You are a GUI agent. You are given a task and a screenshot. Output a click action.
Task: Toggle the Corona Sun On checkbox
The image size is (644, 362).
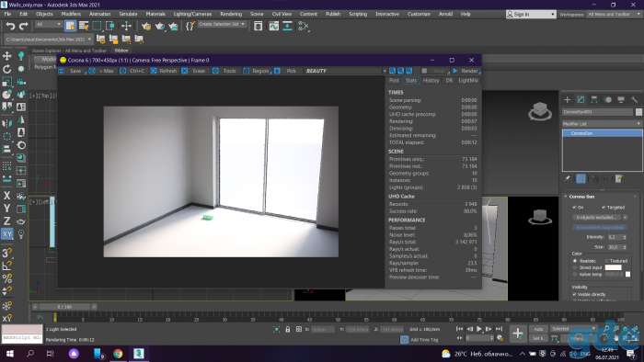[575, 208]
